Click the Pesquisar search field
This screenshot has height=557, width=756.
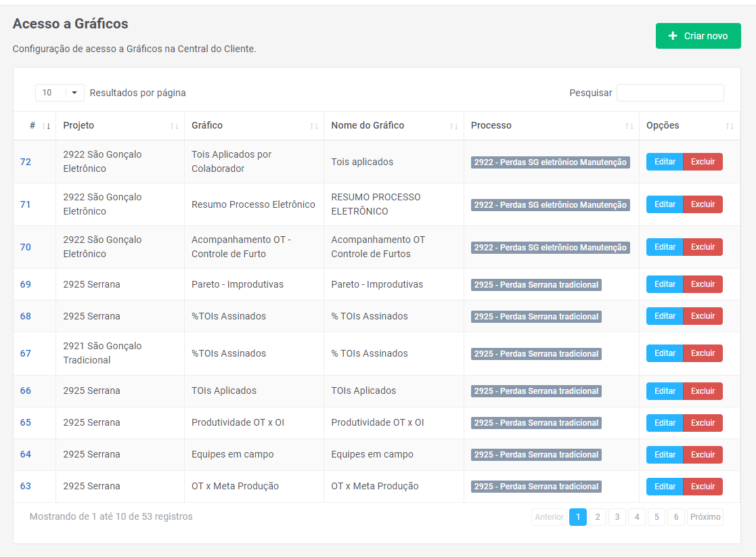coord(669,93)
